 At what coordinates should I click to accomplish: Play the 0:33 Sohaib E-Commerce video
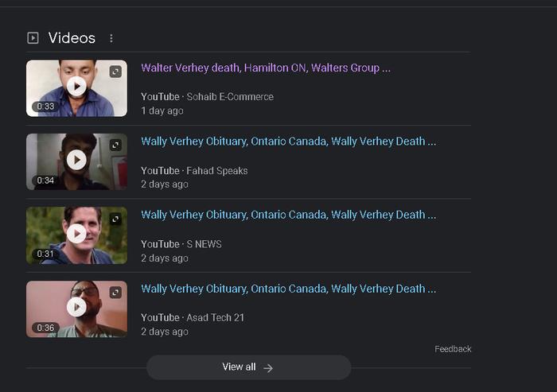76,87
